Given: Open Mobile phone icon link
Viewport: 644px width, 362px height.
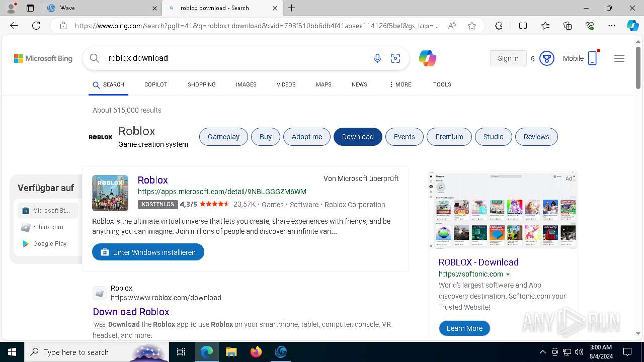Looking at the screenshot, I should tap(592, 58).
